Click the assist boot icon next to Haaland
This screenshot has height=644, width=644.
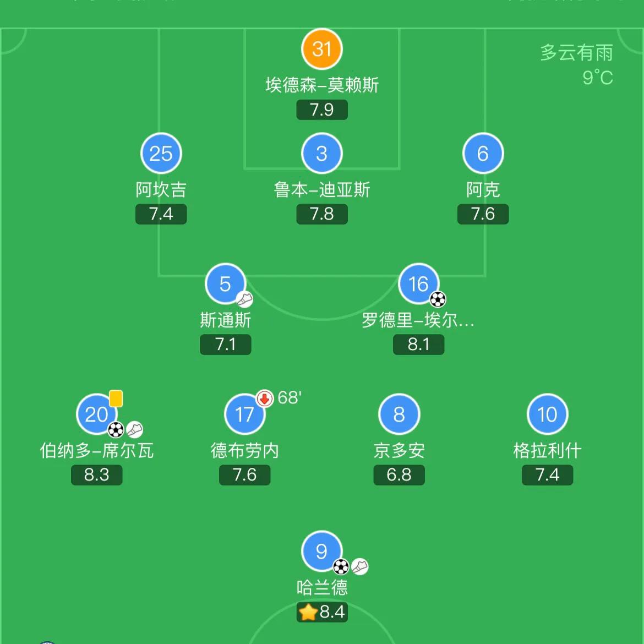[361, 567]
